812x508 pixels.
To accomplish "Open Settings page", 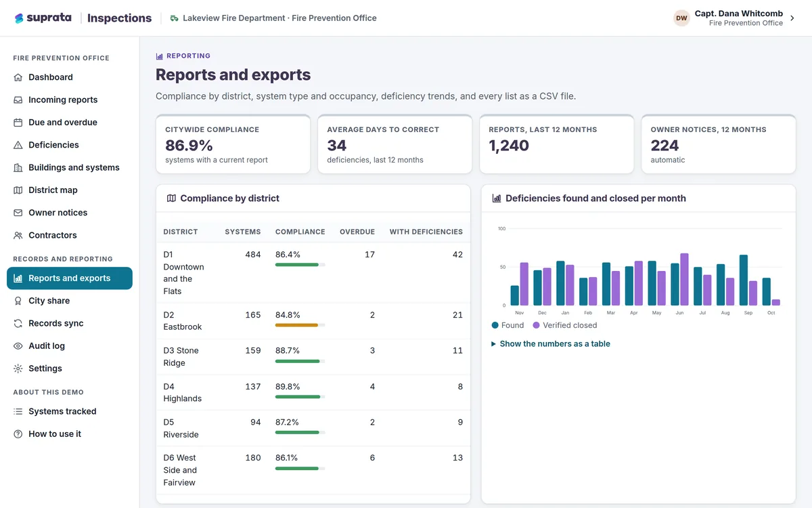I will pos(70,368).
